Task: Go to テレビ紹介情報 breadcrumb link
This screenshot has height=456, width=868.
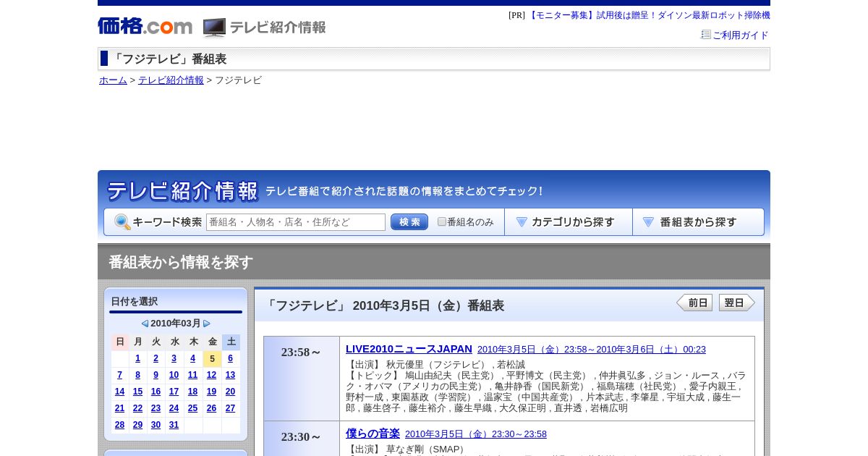Action: pyautogui.click(x=171, y=80)
